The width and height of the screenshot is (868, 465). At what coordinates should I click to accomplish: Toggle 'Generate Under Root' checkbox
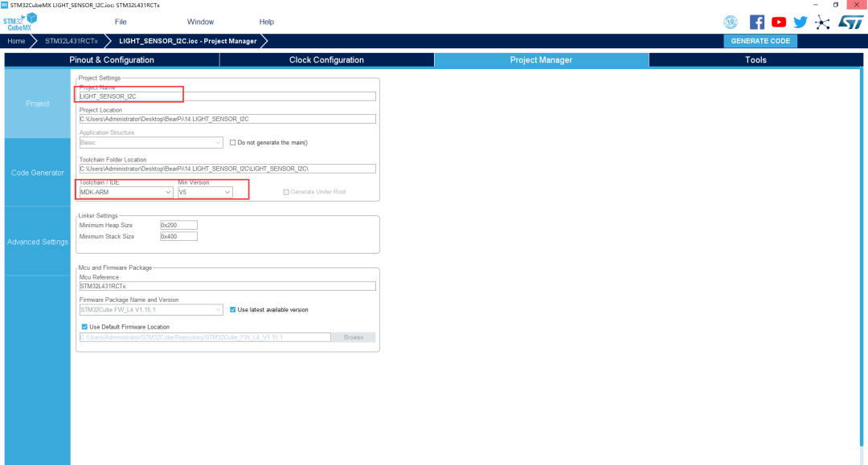pyautogui.click(x=285, y=192)
